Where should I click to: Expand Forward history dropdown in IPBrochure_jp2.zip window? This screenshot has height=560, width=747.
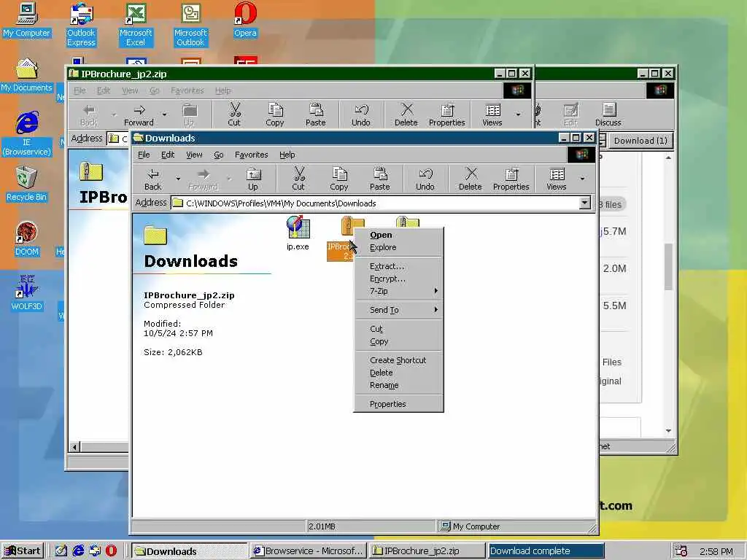pos(164,114)
